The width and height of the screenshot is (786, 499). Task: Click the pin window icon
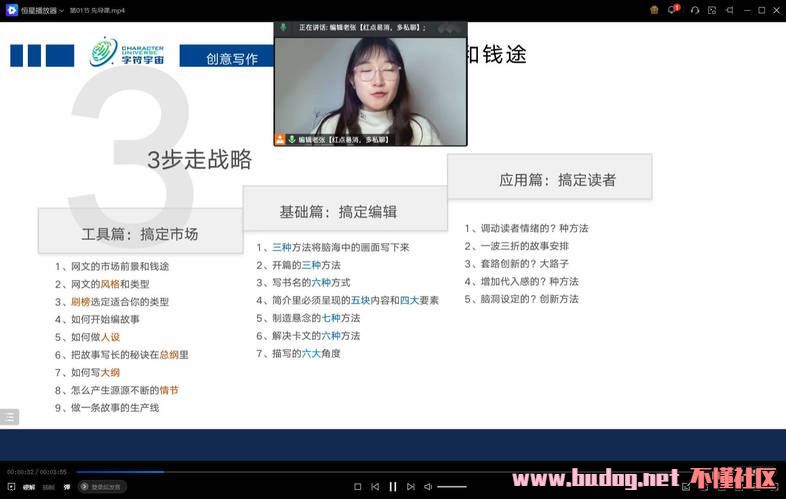click(729, 10)
